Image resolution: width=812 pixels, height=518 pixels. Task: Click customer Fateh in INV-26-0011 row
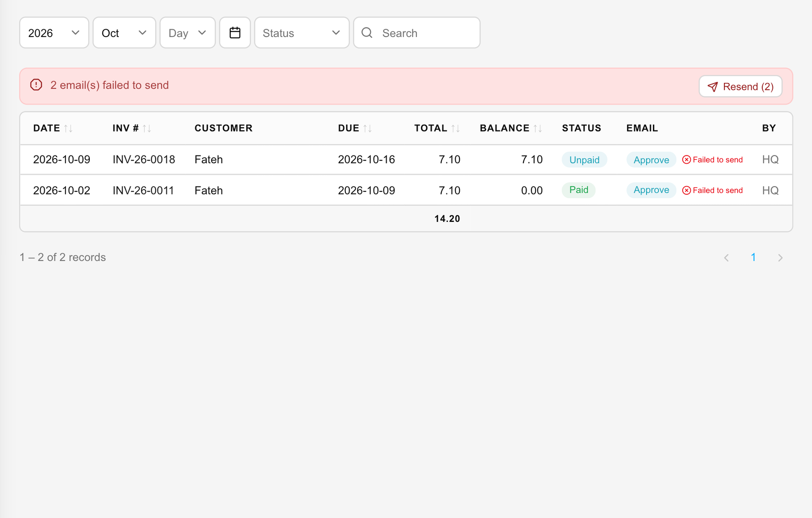(x=209, y=190)
